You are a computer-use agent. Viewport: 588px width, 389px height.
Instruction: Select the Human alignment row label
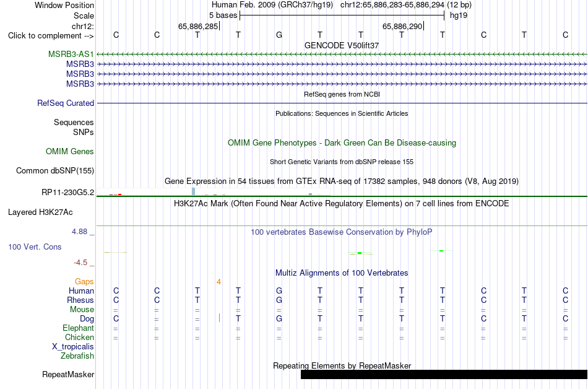[x=81, y=291]
